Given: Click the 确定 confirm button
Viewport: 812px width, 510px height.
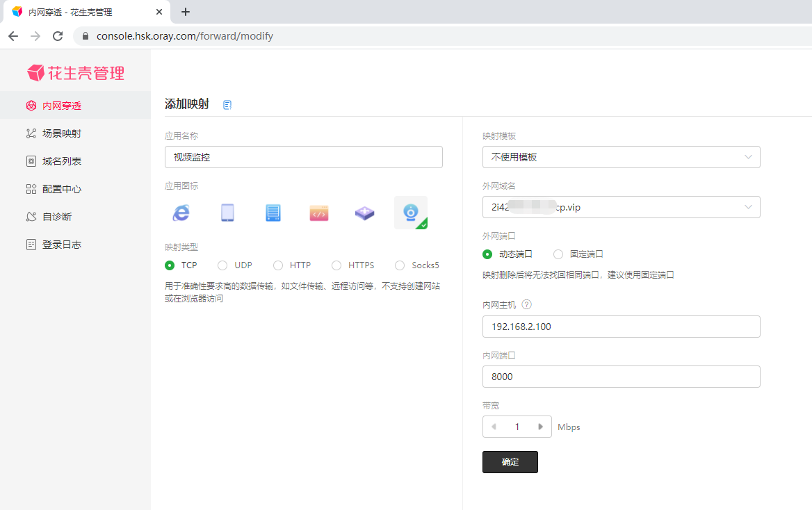Looking at the screenshot, I should point(510,462).
